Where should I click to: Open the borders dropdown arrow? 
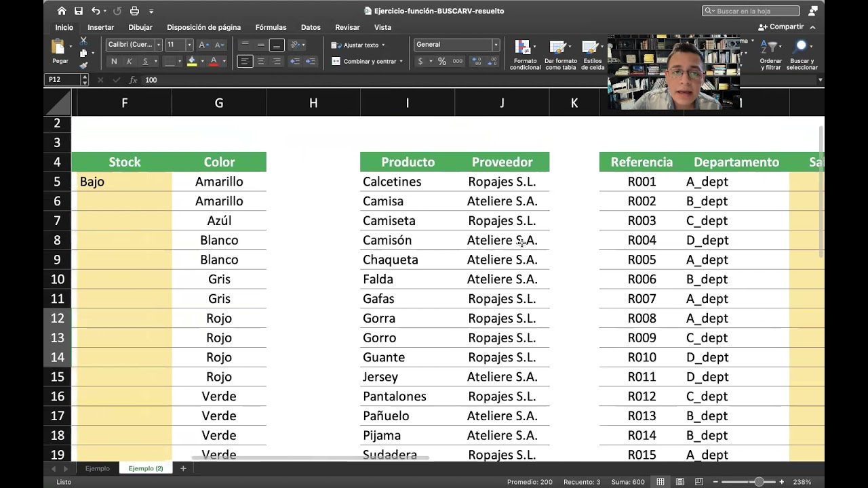pyautogui.click(x=180, y=62)
